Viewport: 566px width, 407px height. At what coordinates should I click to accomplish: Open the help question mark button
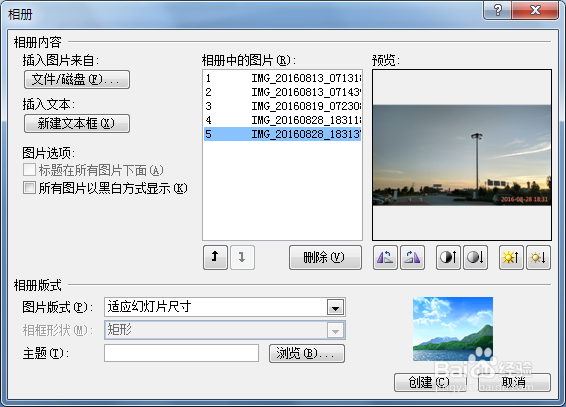(x=497, y=10)
